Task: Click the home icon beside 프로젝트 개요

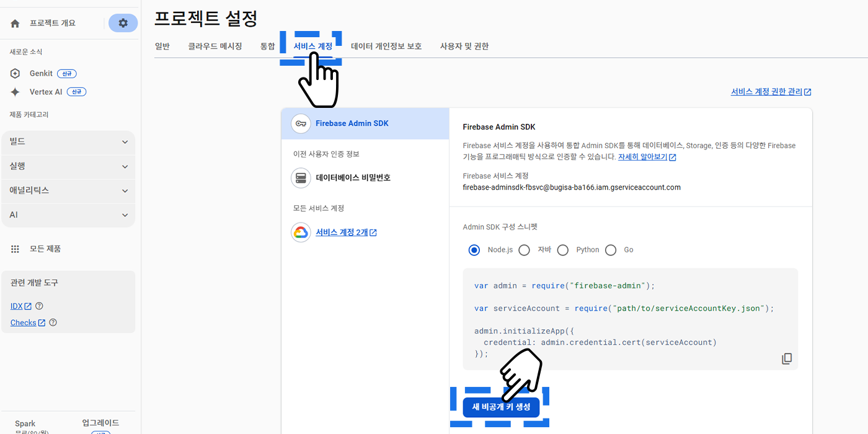Action: click(x=15, y=23)
